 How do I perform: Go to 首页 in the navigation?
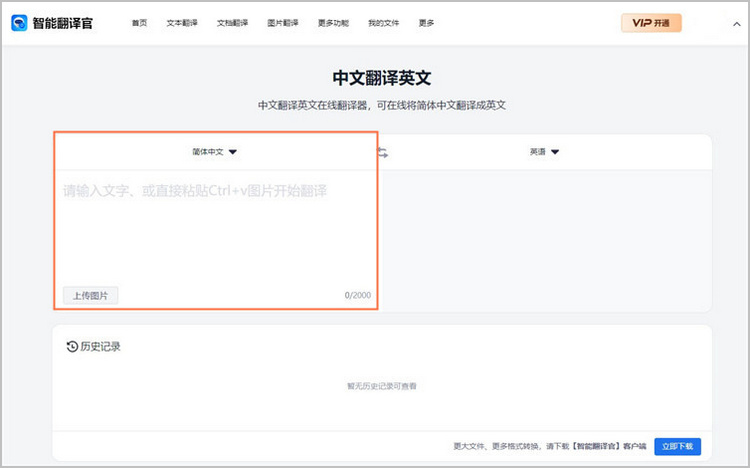[139, 23]
